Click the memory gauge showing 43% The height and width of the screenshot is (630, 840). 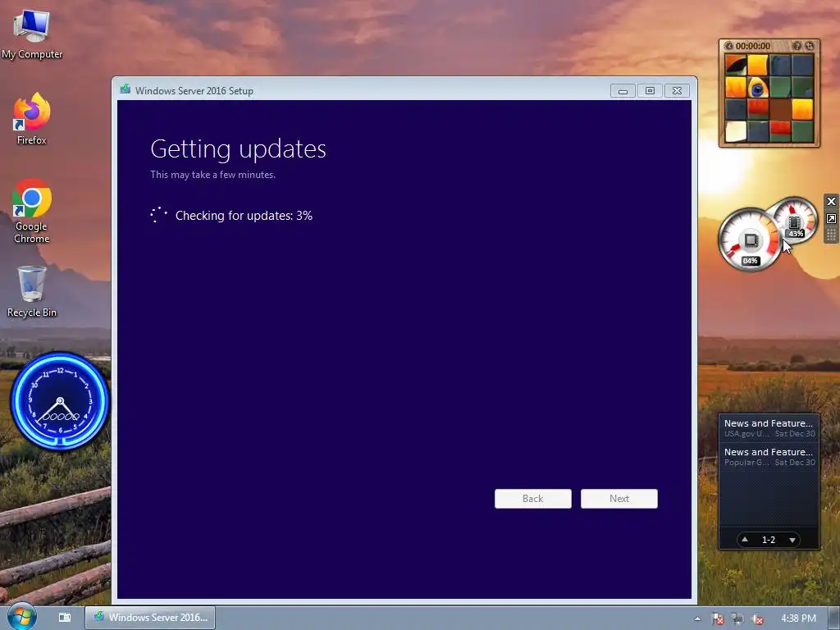click(796, 219)
